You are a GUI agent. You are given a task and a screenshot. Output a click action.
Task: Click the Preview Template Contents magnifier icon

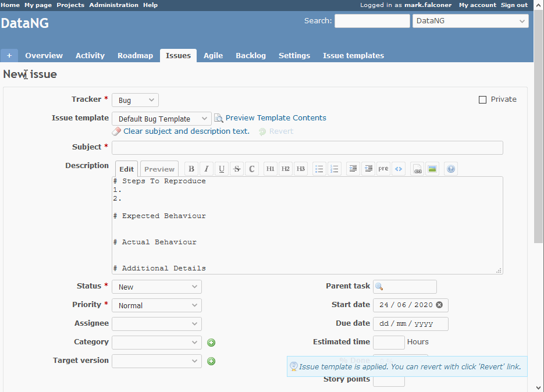point(219,118)
